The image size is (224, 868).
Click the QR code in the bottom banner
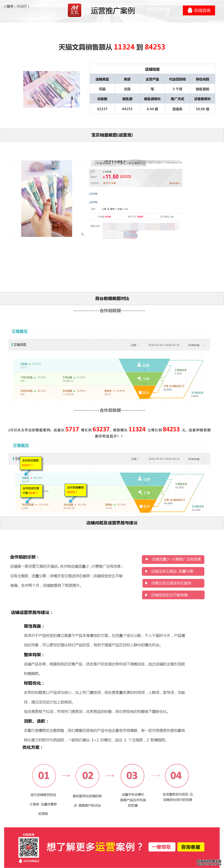point(29,848)
